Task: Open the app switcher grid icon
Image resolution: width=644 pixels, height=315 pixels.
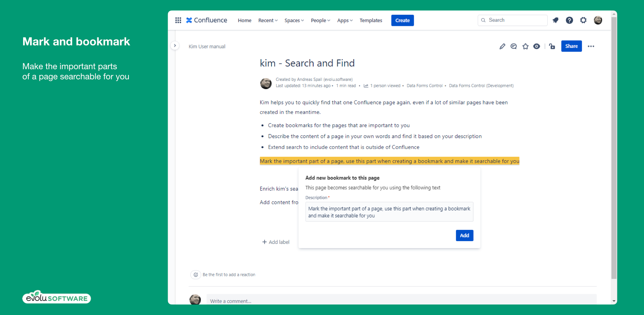Action: click(x=178, y=20)
